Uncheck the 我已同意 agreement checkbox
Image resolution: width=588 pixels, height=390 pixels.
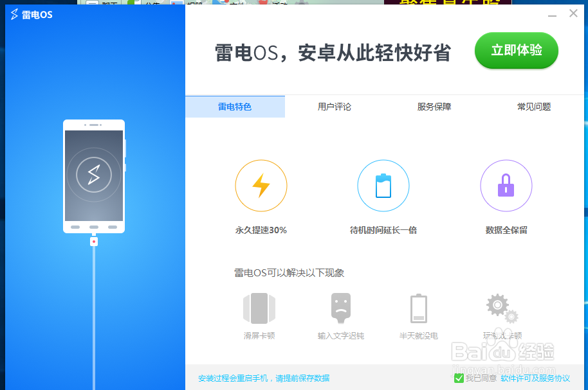point(459,378)
